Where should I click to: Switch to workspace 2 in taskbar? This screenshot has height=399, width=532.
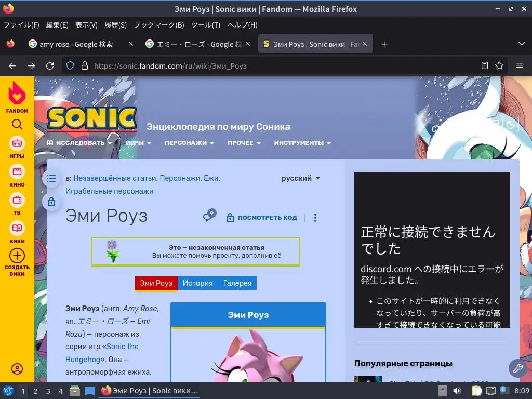35,391
